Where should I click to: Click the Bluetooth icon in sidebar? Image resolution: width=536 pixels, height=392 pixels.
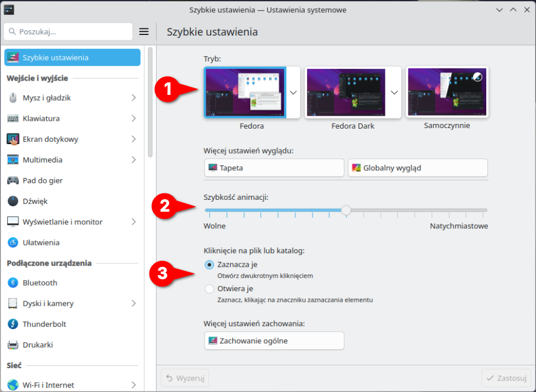pos(13,283)
